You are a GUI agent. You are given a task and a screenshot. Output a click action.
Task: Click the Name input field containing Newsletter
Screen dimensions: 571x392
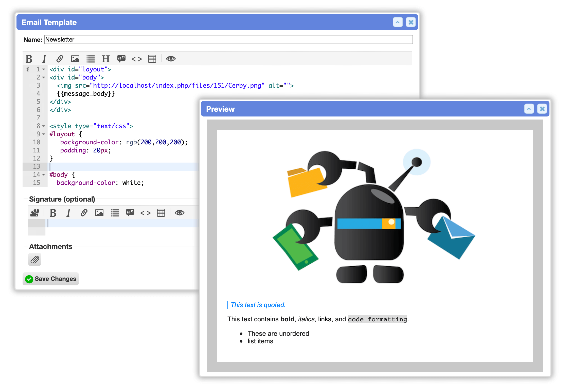tap(229, 40)
